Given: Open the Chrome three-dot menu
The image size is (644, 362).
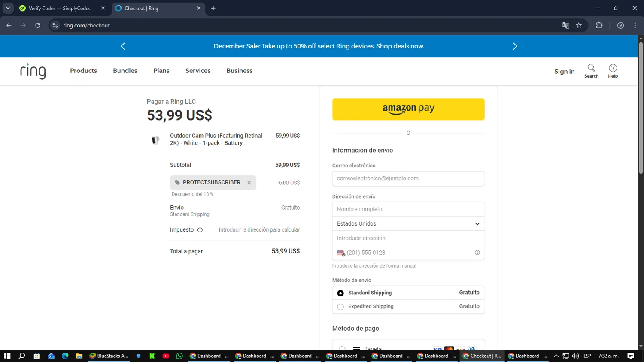Looking at the screenshot, I should pos(635,25).
